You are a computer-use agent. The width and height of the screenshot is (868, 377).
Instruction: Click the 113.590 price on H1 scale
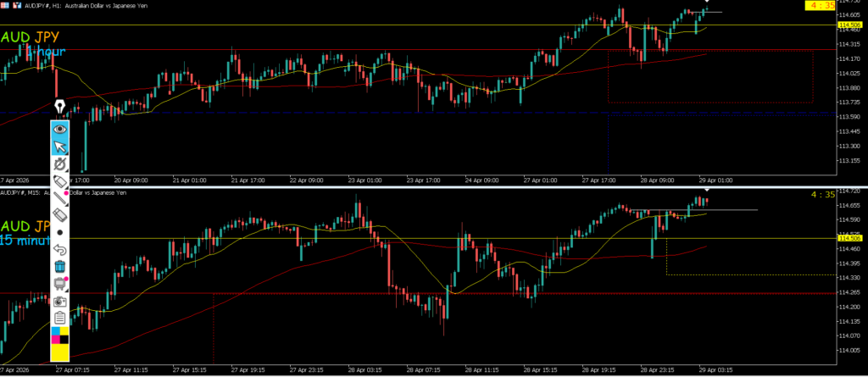849,117
